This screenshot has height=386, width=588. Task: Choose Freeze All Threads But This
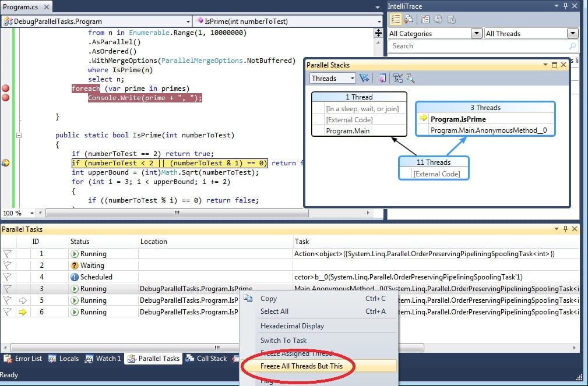(x=301, y=366)
